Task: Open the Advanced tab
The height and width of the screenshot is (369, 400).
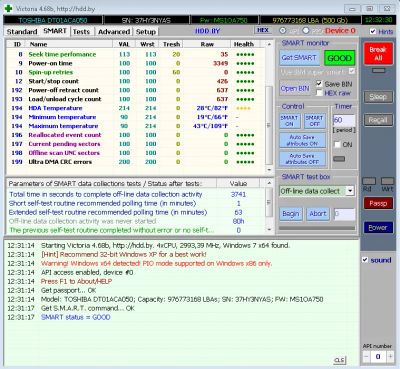Action: tap(114, 32)
